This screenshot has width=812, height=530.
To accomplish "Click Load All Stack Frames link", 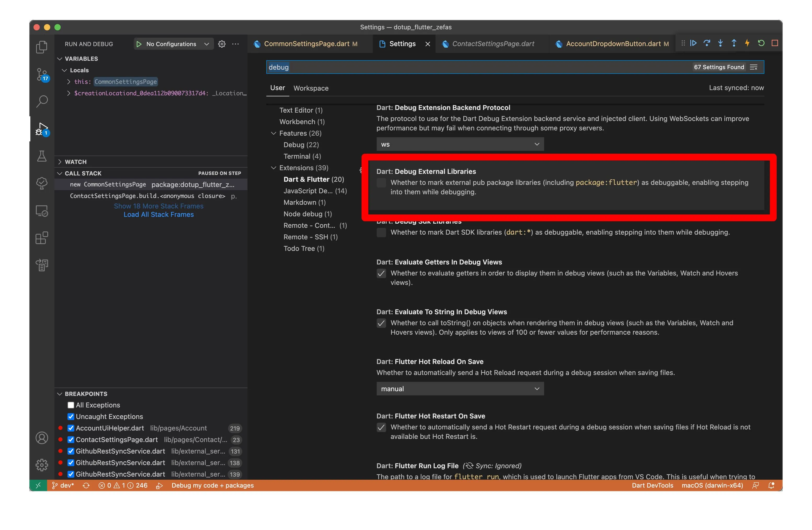I will coord(159,214).
